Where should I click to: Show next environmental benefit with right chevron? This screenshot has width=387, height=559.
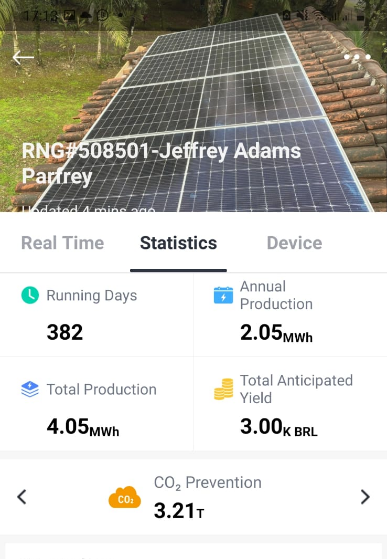(x=365, y=497)
